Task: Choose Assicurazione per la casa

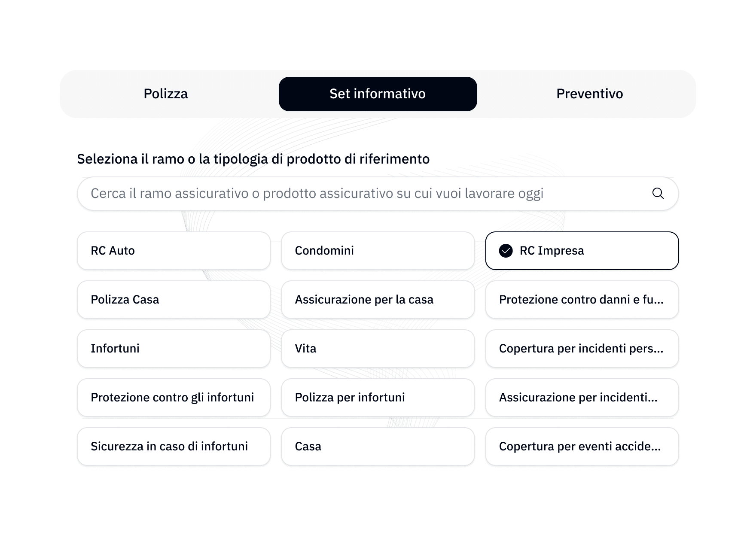Action: 378,300
